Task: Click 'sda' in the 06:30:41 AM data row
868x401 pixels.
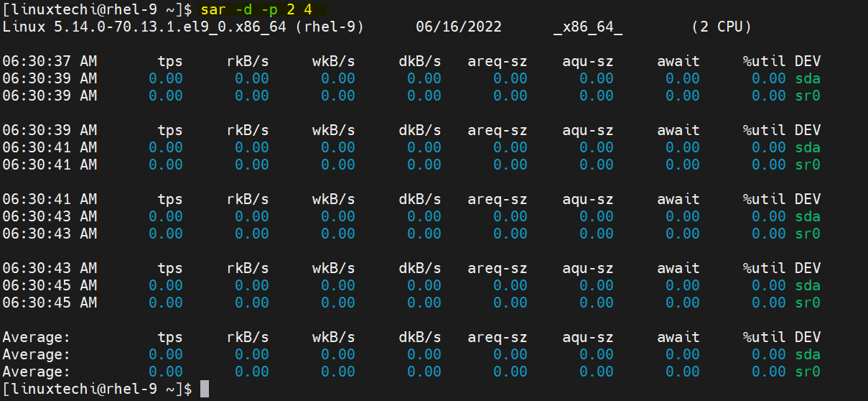Action: 808,147
